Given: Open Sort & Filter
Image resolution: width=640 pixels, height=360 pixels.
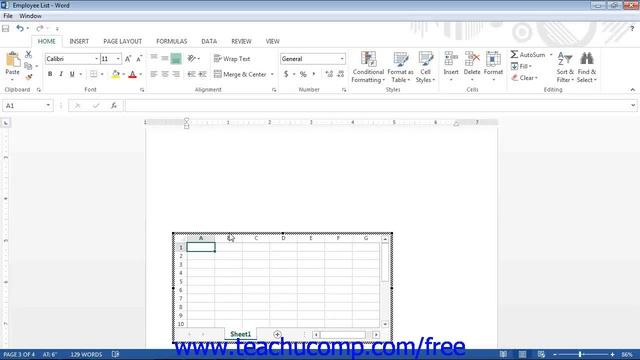Looking at the screenshot, I should coord(565,67).
